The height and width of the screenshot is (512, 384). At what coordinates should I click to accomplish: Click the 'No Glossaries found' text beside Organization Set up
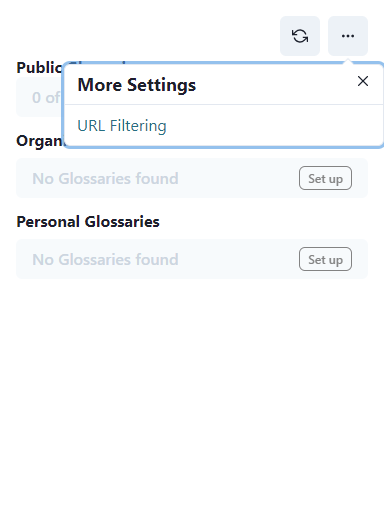[x=105, y=178]
